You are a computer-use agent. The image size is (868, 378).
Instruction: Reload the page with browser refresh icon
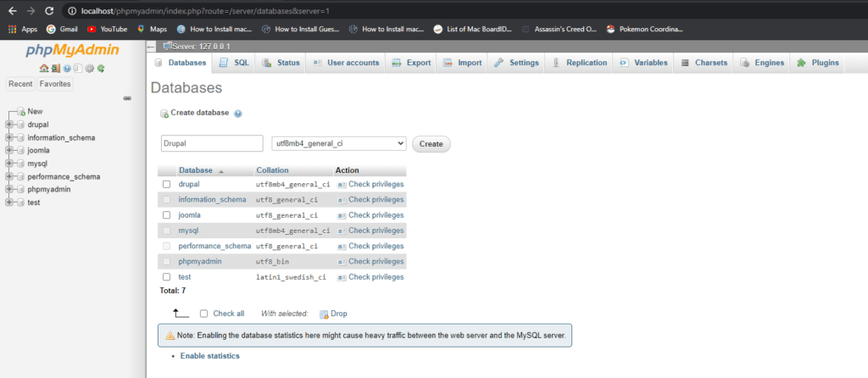click(48, 10)
